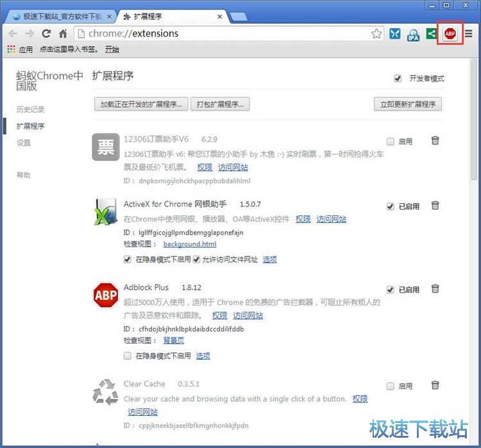
Task: Toggle ActiveX 在隐身模式下启用 checkbox
Action: point(128,260)
